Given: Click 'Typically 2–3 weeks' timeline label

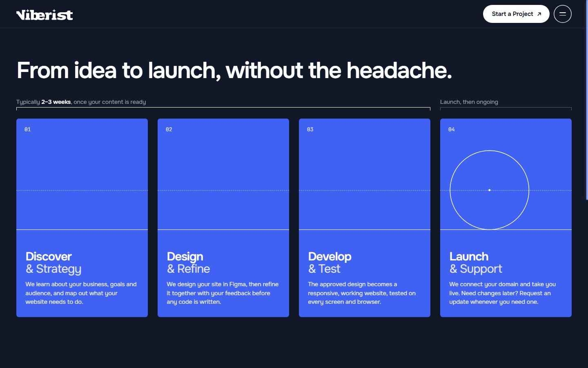Looking at the screenshot, I should 81,102.
